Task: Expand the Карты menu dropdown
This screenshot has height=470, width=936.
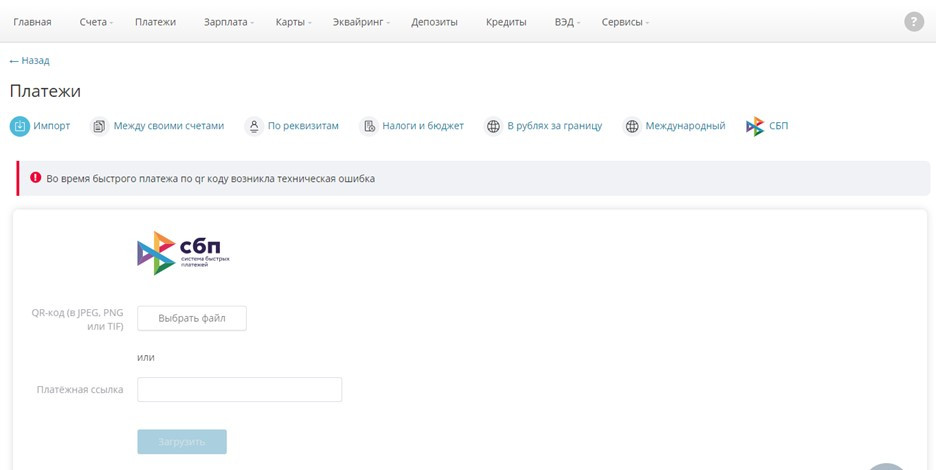Action: 293,22
